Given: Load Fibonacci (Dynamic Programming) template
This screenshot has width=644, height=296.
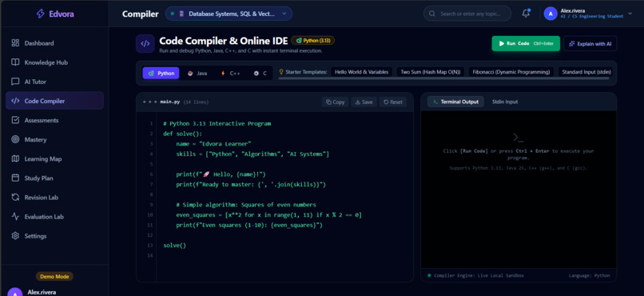Looking at the screenshot, I should [x=511, y=72].
